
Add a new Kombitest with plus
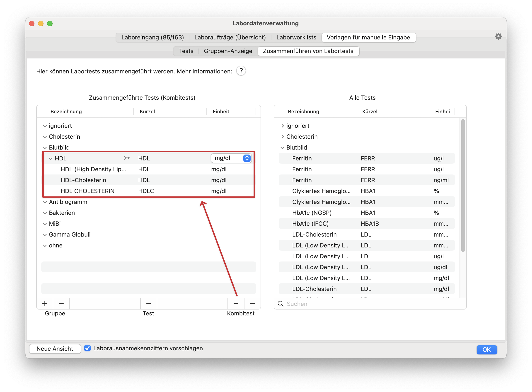click(x=236, y=303)
